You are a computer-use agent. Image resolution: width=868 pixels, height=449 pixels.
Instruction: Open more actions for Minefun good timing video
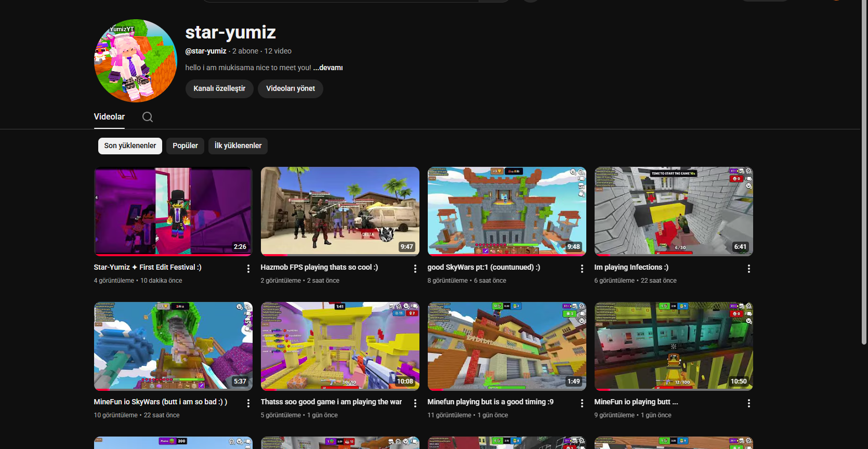(x=582, y=403)
